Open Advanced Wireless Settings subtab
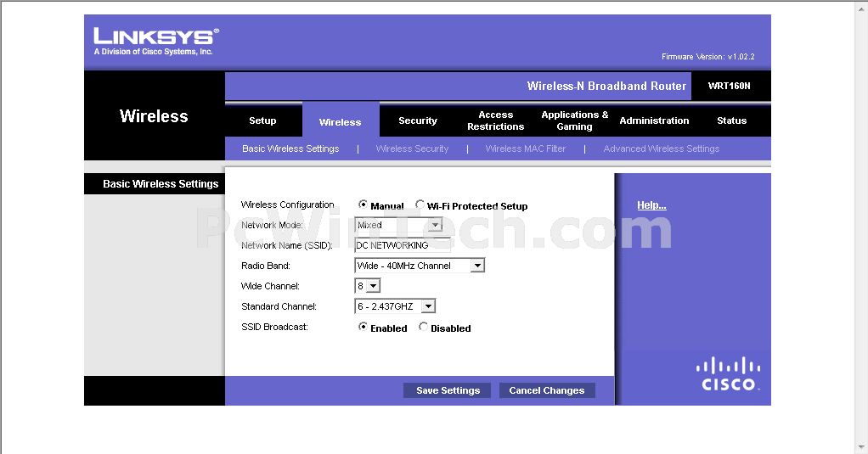Screen dimensions: 868x454 click(x=662, y=149)
